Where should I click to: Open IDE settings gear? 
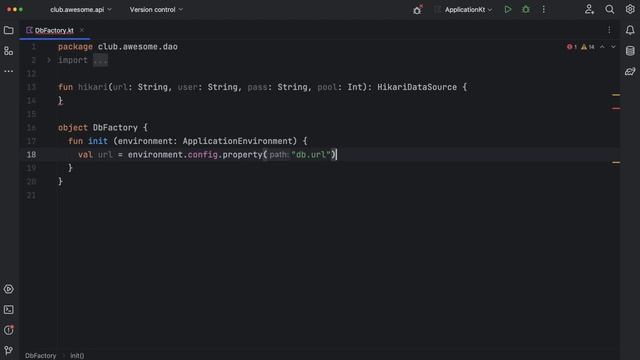click(x=630, y=9)
